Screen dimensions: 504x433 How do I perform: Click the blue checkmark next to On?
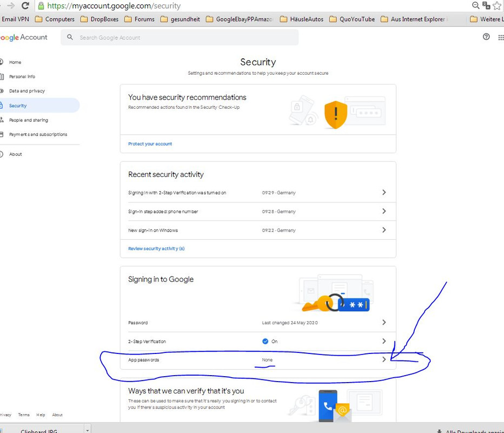pos(265,341)
